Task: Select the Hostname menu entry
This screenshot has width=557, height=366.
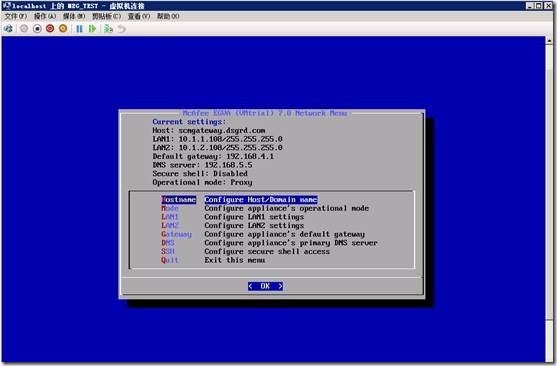Action: tap(179, 200)
